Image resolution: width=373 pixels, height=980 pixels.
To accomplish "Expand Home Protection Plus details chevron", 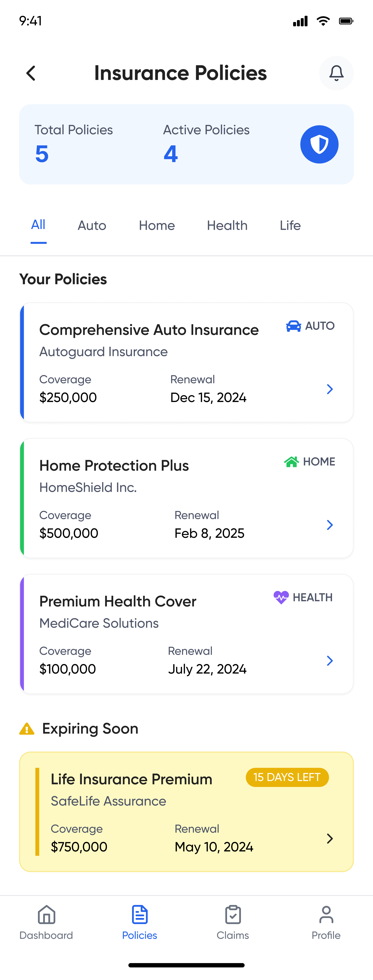I will [x=330, y=525].
